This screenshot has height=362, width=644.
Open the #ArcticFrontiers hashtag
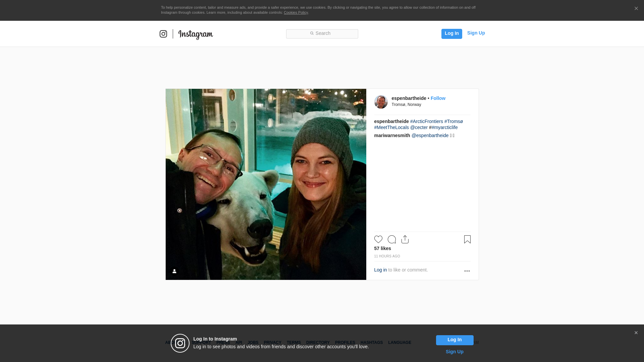pyautogui.click(x=426, y=121)
